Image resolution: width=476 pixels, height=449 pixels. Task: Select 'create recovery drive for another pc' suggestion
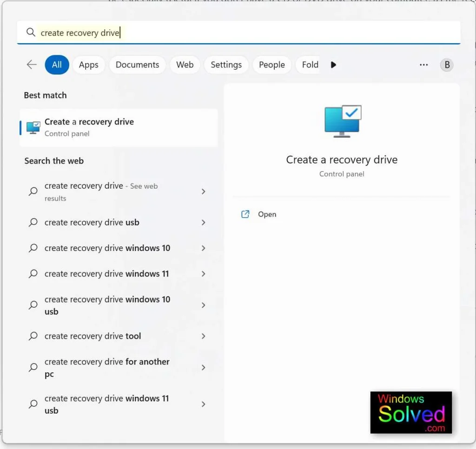click(x=119, y=368)
